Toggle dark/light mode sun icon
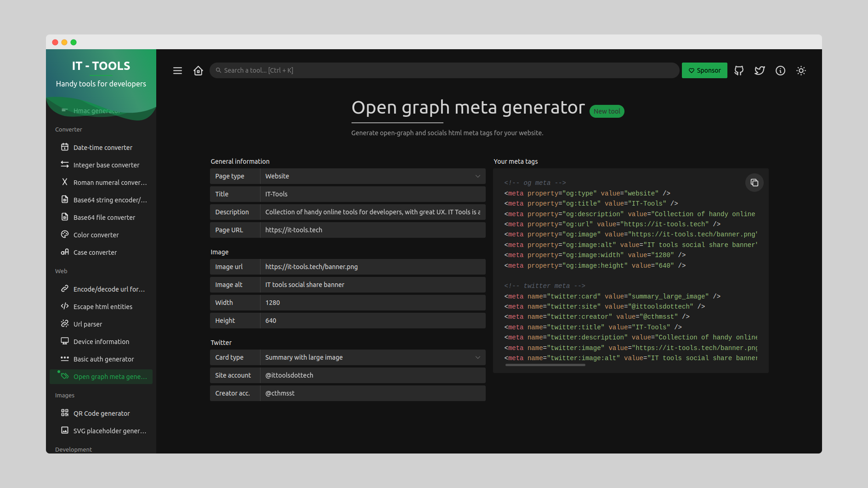 [x=801, y=70]
